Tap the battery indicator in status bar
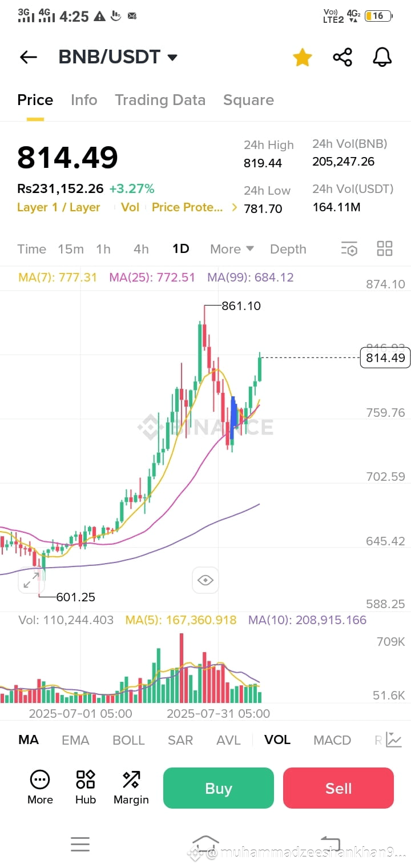This screenshot has width=411, height=868. click(x=378, y=16)
